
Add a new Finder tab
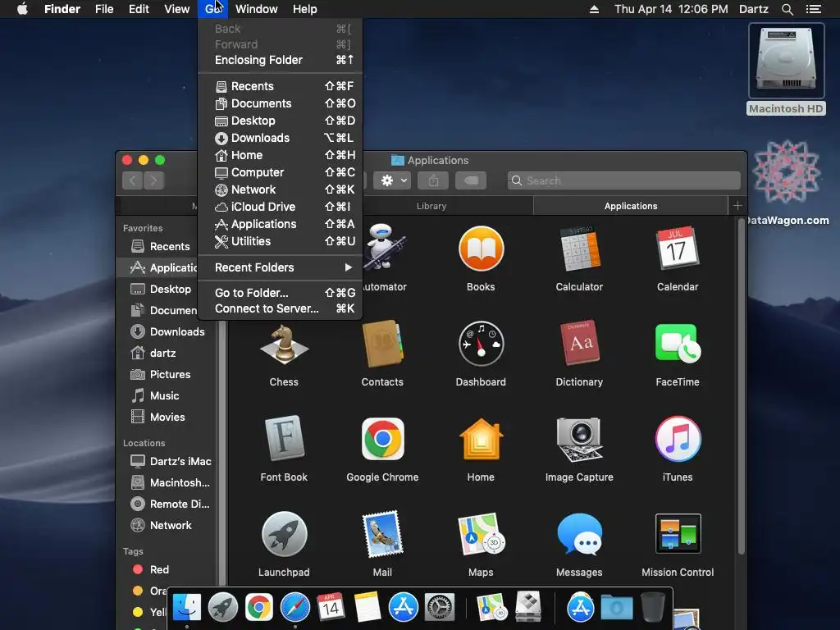pyautogui.click(x=737, y=206)
